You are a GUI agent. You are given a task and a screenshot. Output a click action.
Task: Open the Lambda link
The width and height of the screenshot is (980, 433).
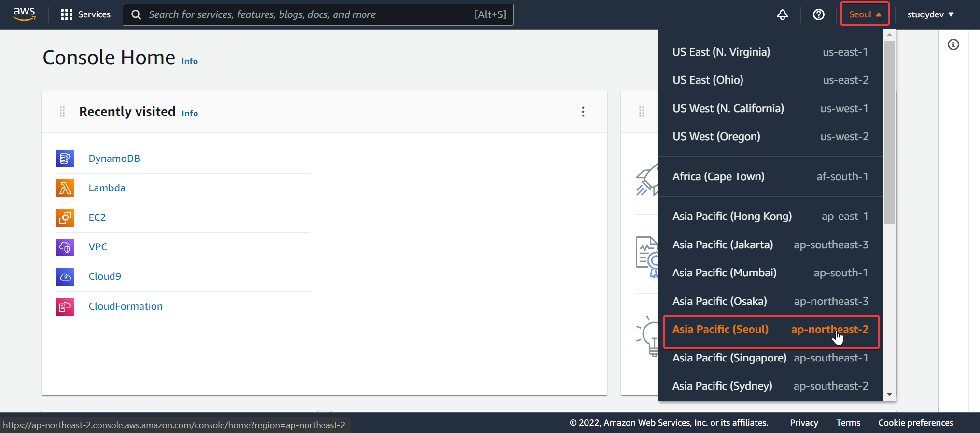click(107, 188)
